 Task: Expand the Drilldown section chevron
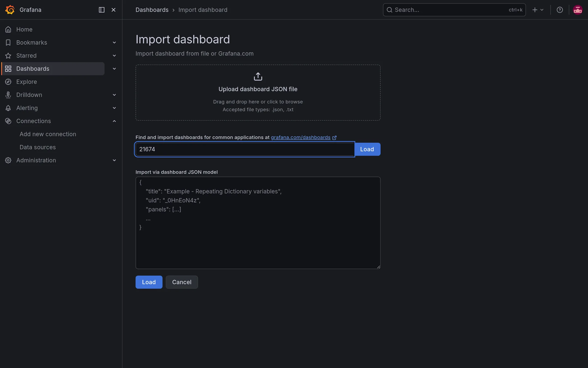pyautogui.click(x=114, y=95)
